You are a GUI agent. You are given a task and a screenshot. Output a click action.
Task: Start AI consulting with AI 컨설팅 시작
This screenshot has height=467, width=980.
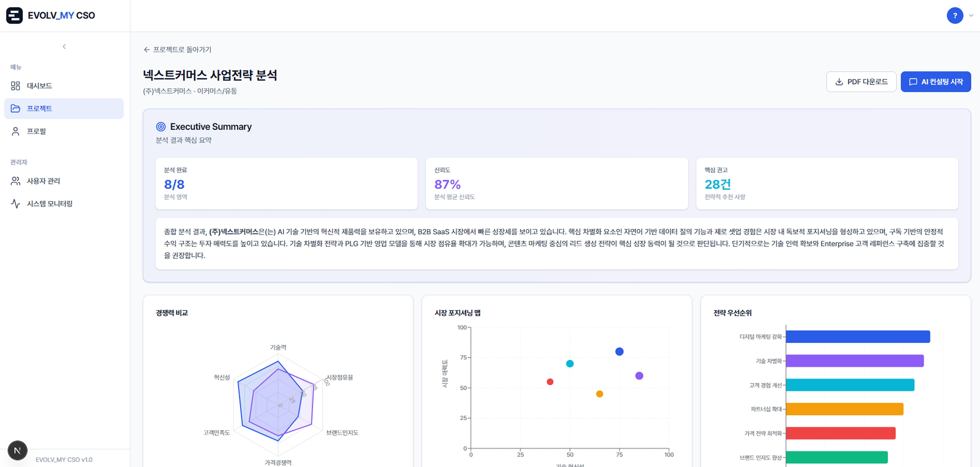(936, 82)
